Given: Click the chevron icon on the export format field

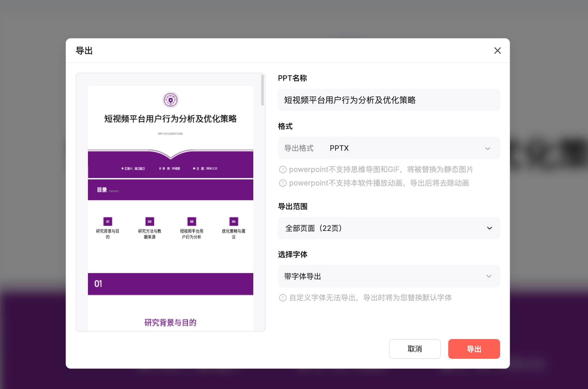Looking at the screenshot, I should click(488, 148).
